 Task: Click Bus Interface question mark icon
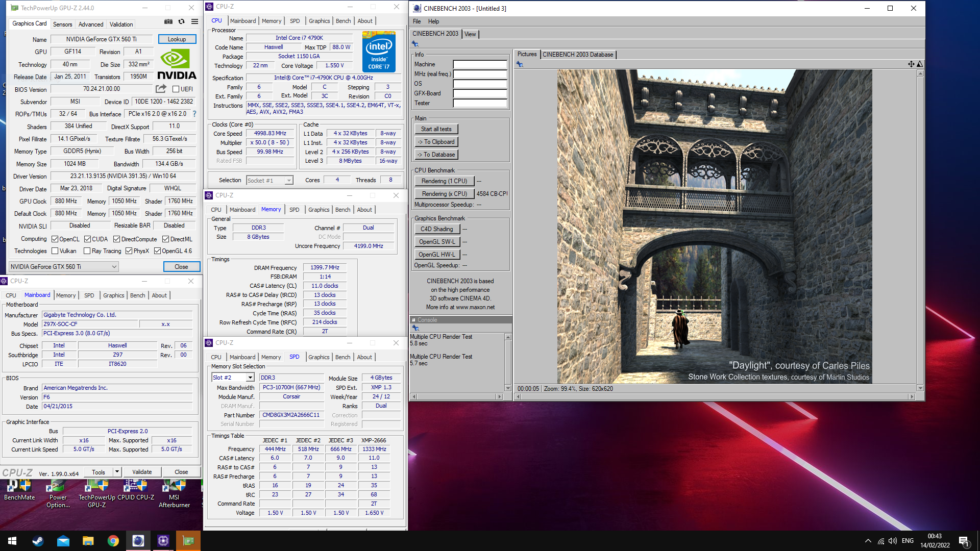[194, 114]
